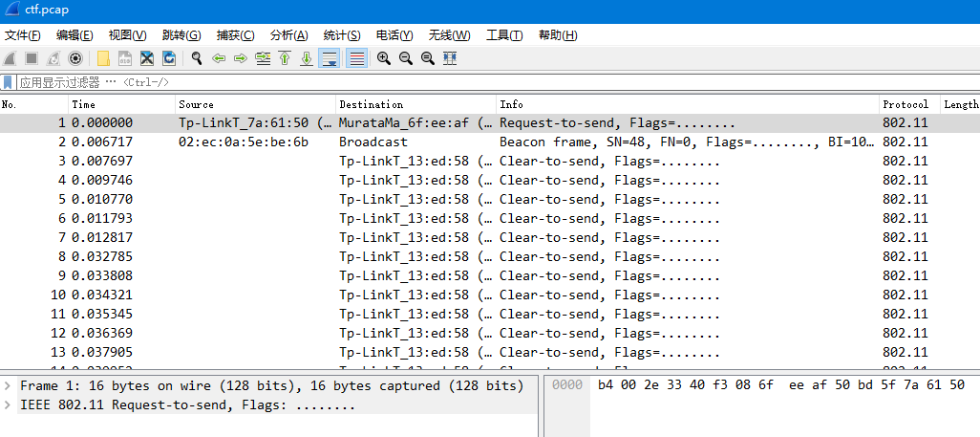The height and width of the screenshot is (437, 980).
Task: Sort by the Time column header
Action: [122, 104]
